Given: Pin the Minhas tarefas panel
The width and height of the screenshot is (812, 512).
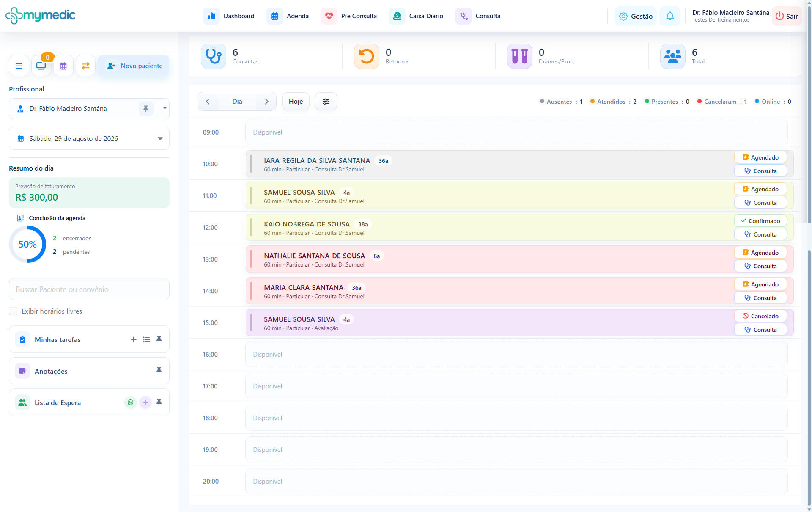Looking at the screenshot, I should pyautogui.click(x=159, y=339).
